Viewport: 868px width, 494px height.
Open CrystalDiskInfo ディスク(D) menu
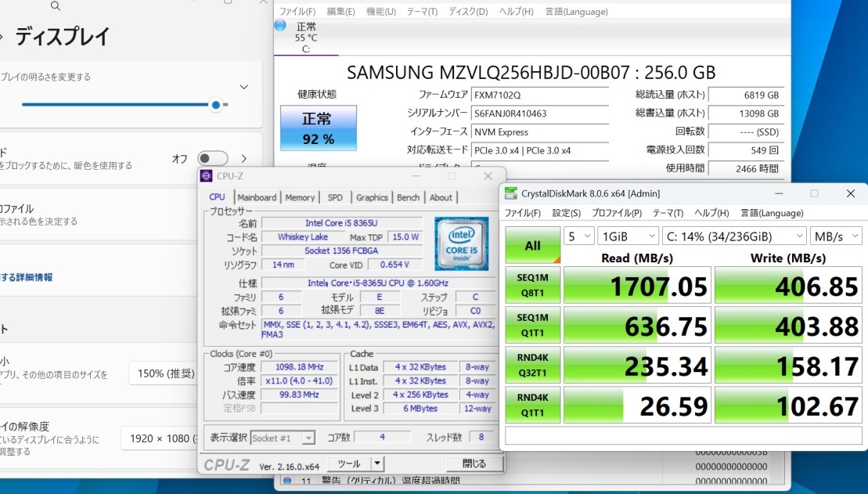tap(468, 12)
